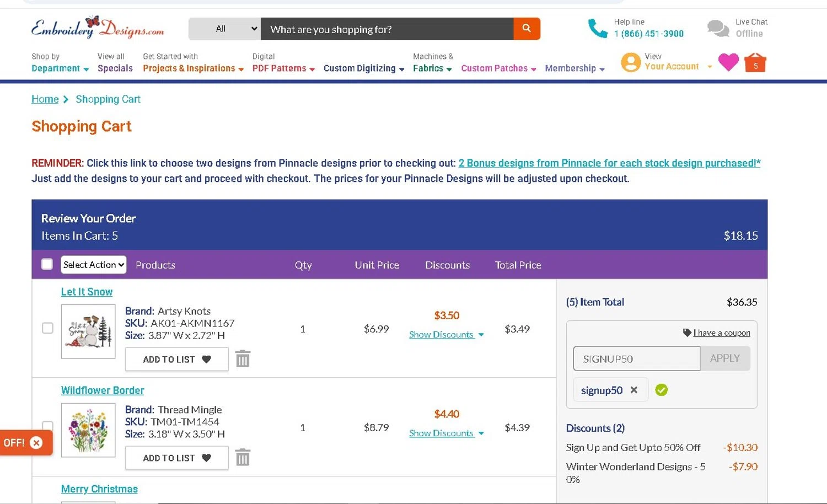
Task: Click the help line phone number
Action: (x=649, y=34)
